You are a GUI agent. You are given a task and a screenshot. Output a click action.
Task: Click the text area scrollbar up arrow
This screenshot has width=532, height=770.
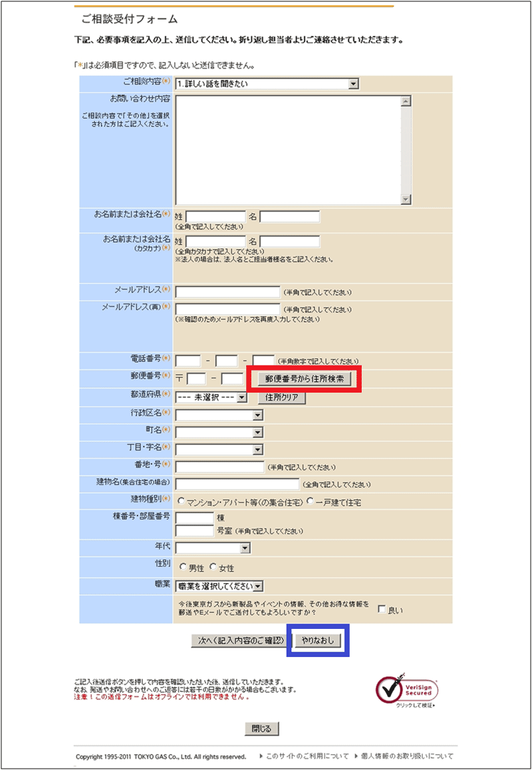406,101
